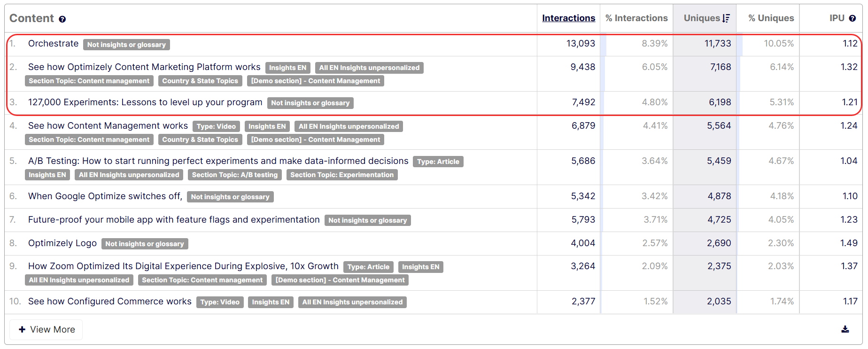Click "Type: Article" tag on A/B Testing row

438,162
